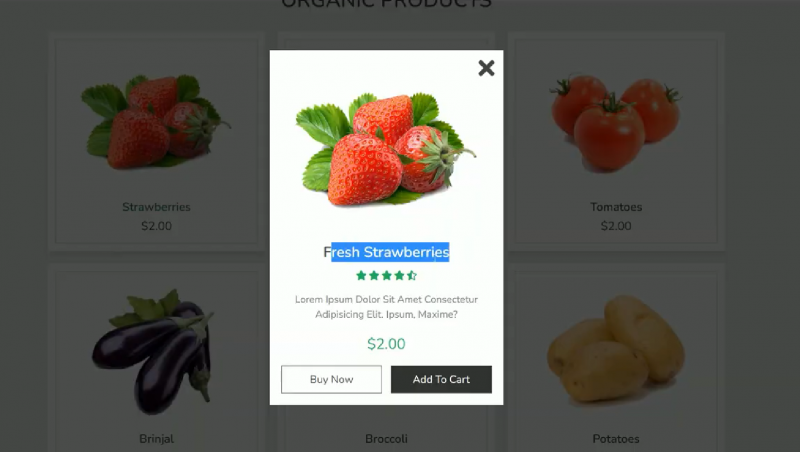
Task: Click the Tomatoes product name
Action: (616, 207)
